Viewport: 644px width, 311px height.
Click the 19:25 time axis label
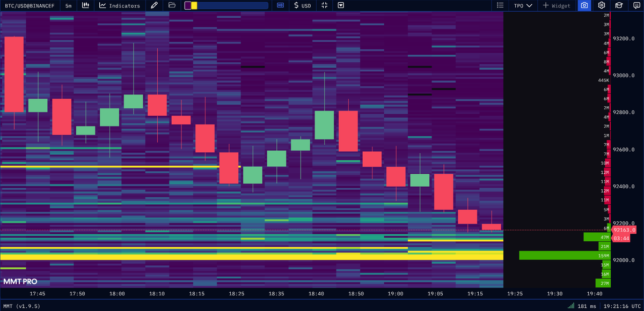[x=515, y=294]
